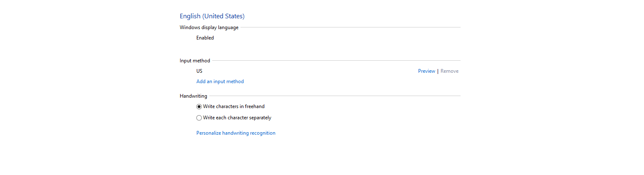This screenshot has width=644, height=175.
Task: Click the Handwriting section label
Action: (193, 96)
